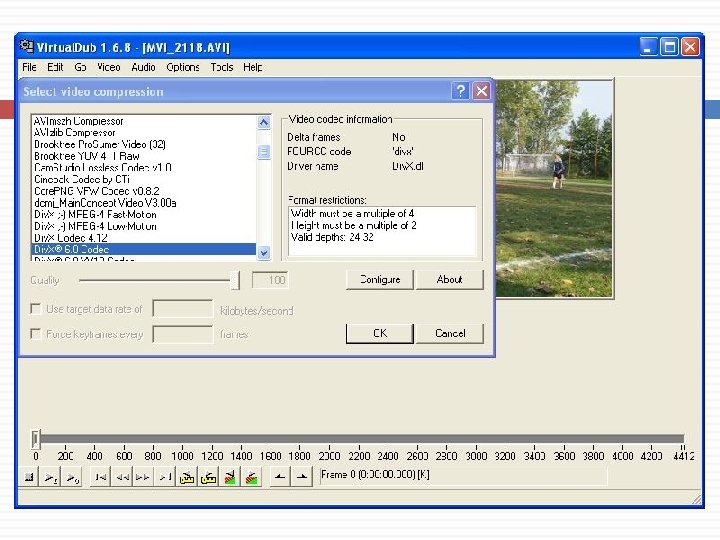Close the Select video compression dialog
The height and width of the screenshot is (540, 720).
point(481,91)
